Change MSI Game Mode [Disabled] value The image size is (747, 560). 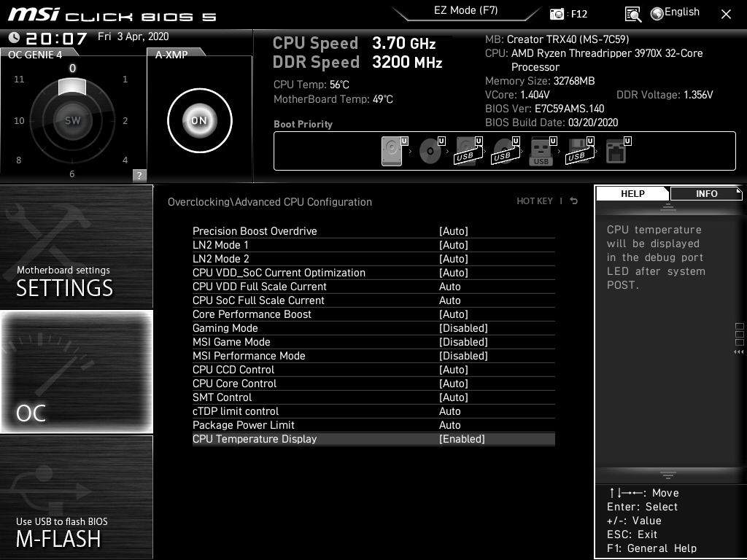(463, 342)
